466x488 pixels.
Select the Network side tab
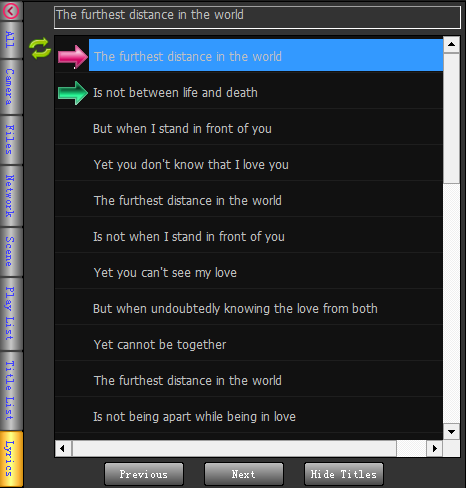click(x=11, y=196)
